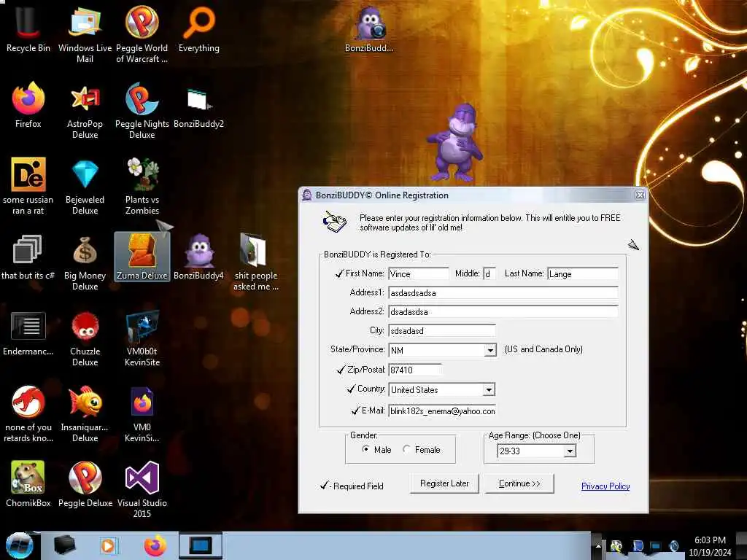This screenshot has height=560, width=747.
Task: Select the 'some russian ran a rat' icon
Action: pyautogui.click(x=28, y=186)
